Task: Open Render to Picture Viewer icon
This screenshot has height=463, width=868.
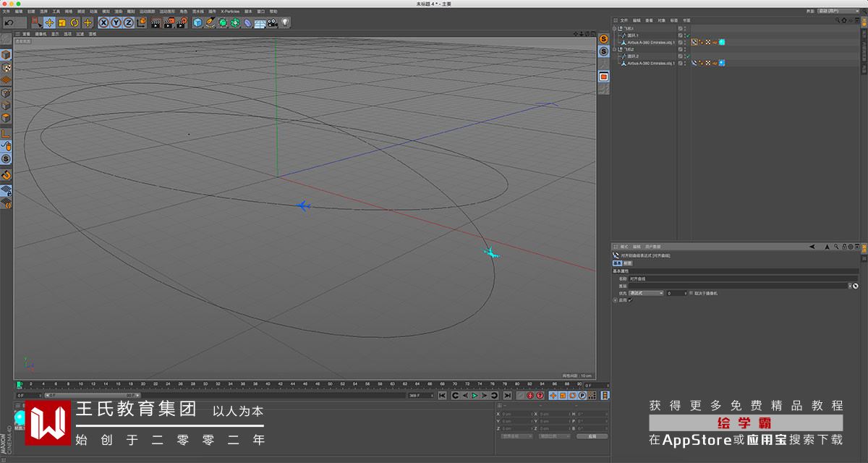Action: coord(168,22)
